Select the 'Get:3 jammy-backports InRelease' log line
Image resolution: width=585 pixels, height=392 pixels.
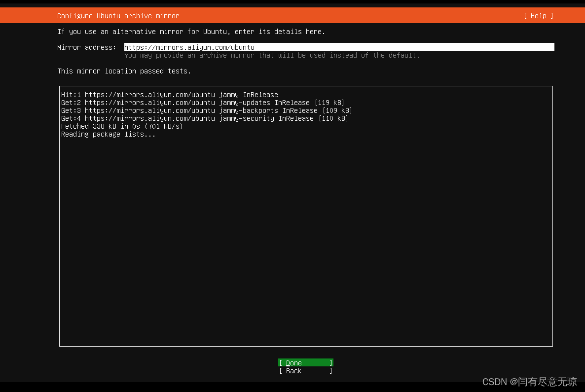coord(206,110)
